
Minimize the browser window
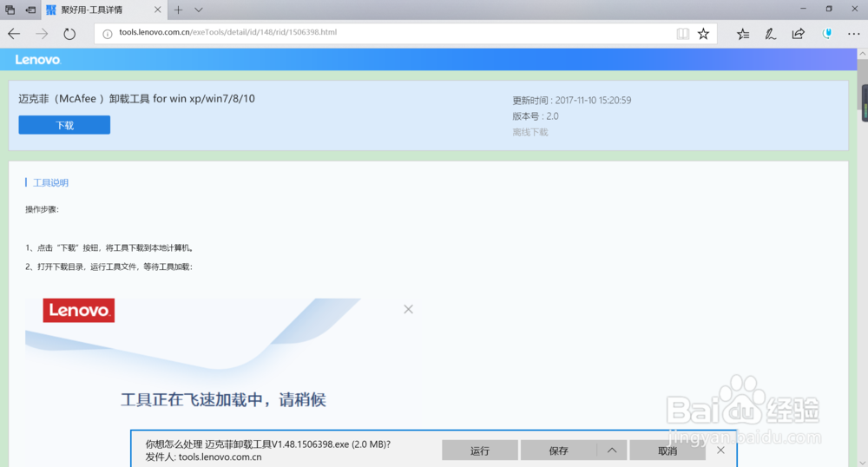point(803,9)
